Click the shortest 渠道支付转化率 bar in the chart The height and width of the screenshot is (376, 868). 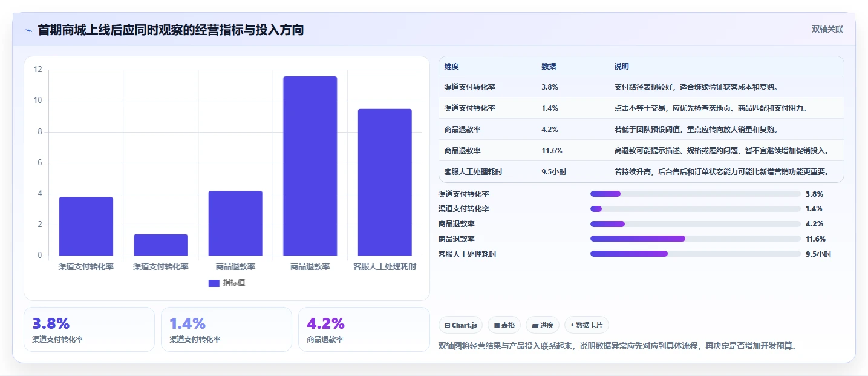(161, 245)
